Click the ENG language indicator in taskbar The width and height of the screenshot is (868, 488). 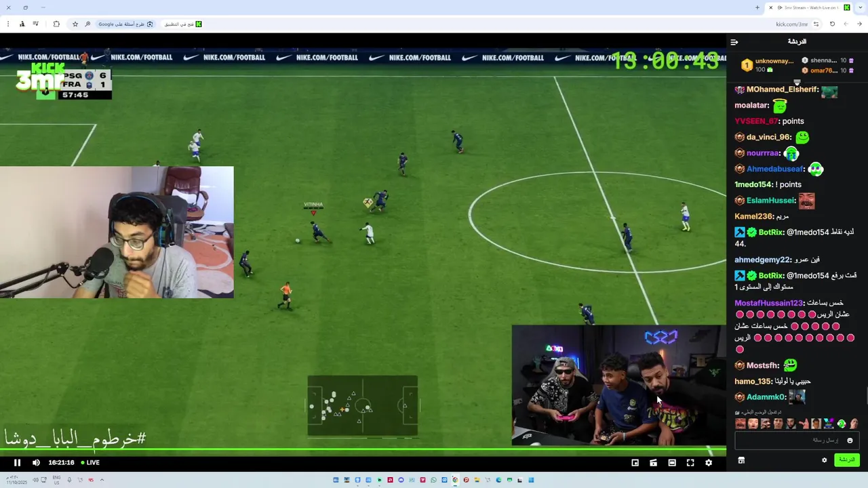pyautogui.click(x=57, y=480)
